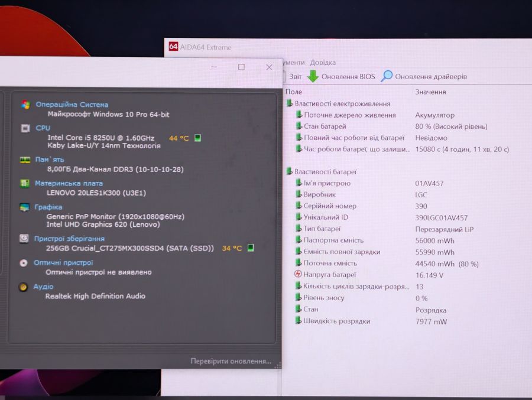Select value 15080 с (4 годин, 11 хв, 20 с)
This screenshot has height=400, width=532.
tap(462, 149)
